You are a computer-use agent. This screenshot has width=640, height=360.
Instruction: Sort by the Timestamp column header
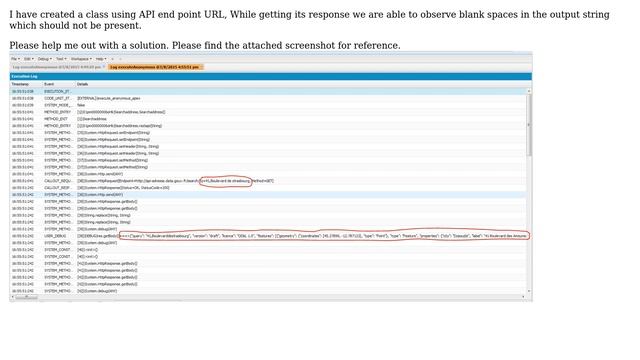coord(26,84)
